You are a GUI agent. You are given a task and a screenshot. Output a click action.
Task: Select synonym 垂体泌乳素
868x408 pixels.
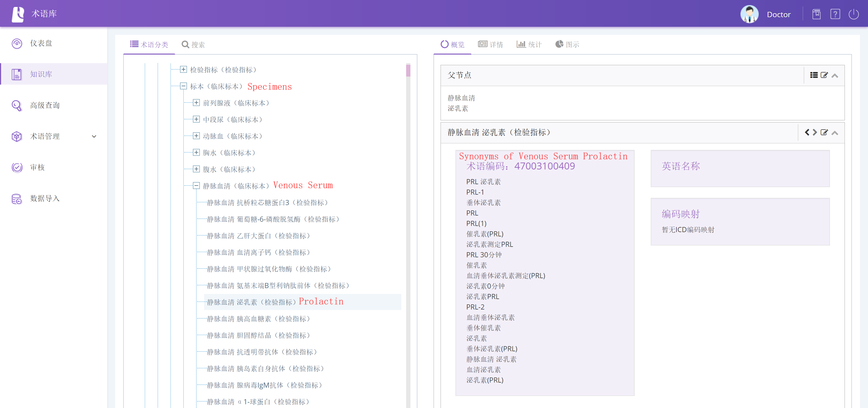click(x=483, y=203)
